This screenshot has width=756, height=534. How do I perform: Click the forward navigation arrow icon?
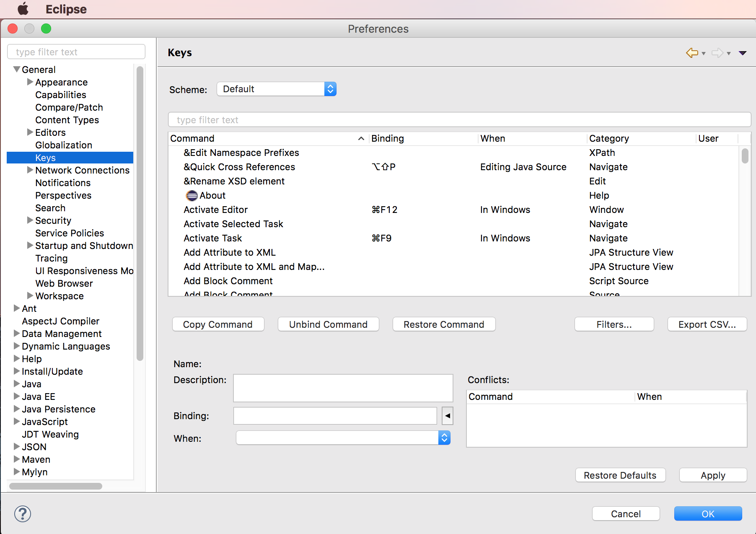point(717,53)
